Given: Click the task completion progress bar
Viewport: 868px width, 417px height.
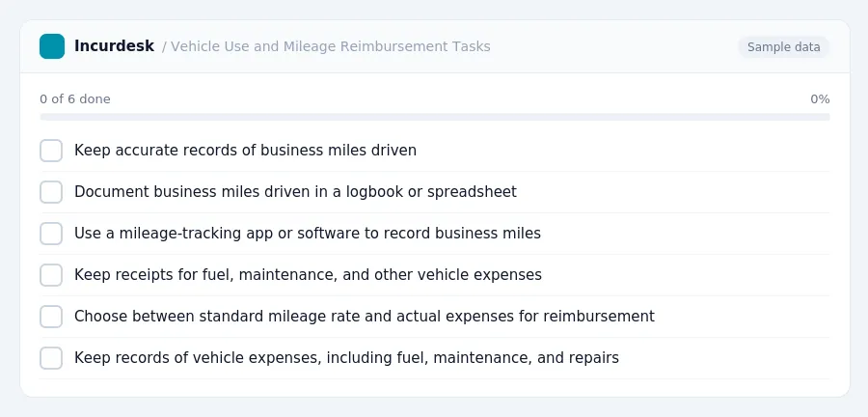Looking at the screenshot, I should [x=435, y=117].
